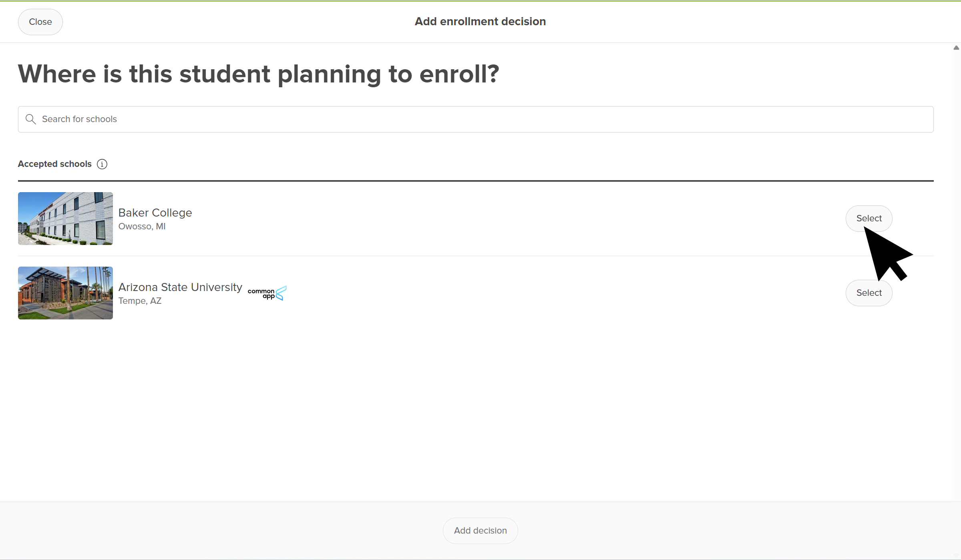This screenshot has width=961, height=560.
Task: Click the Baker College school name
Action: [155, 213]
